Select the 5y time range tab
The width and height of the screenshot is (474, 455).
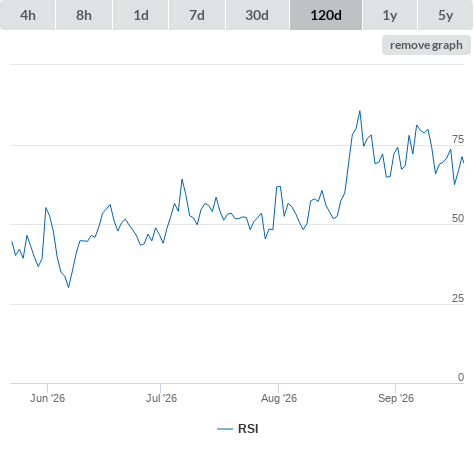pyautogui.click(x=445, y=15)
